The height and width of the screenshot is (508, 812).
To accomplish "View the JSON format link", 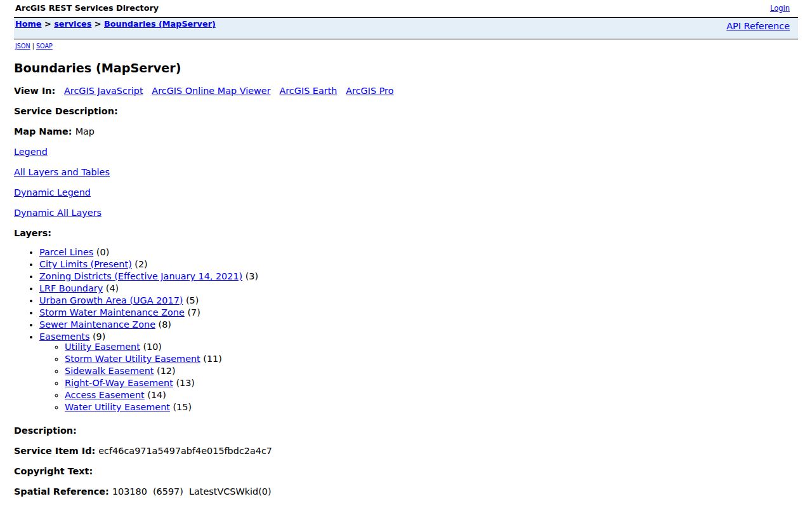I will [x=23, y=46].
